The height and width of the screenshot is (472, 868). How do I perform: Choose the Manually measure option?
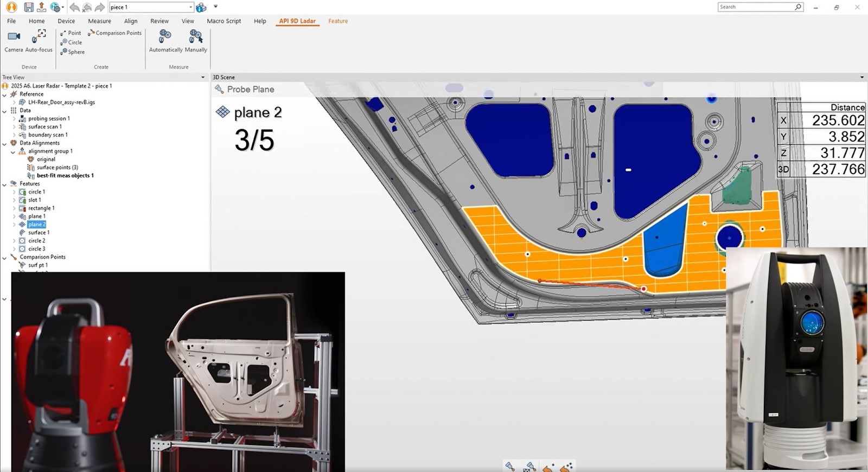pos(196,37)
